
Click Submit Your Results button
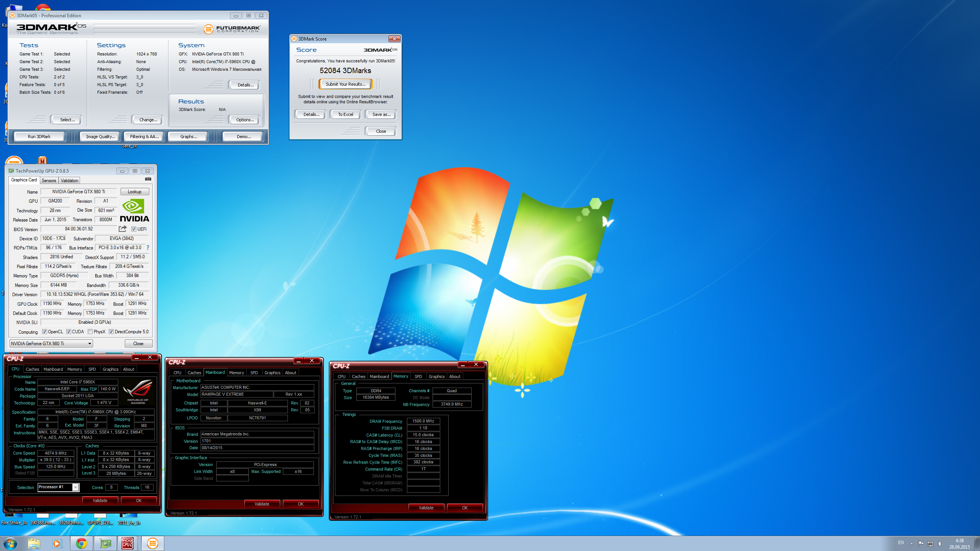(345, 84)
